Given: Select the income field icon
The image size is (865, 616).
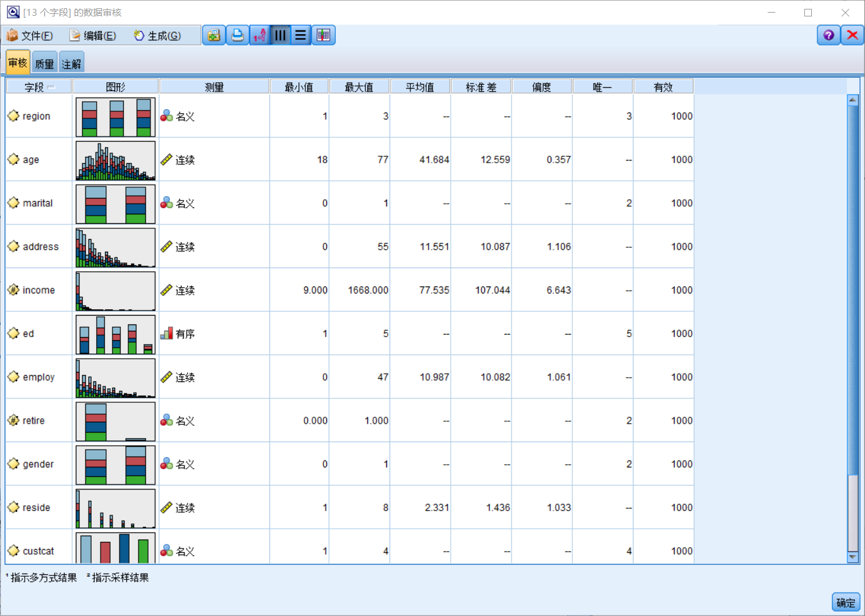Looking at the screenshot, I should click(x=13, y=290).
